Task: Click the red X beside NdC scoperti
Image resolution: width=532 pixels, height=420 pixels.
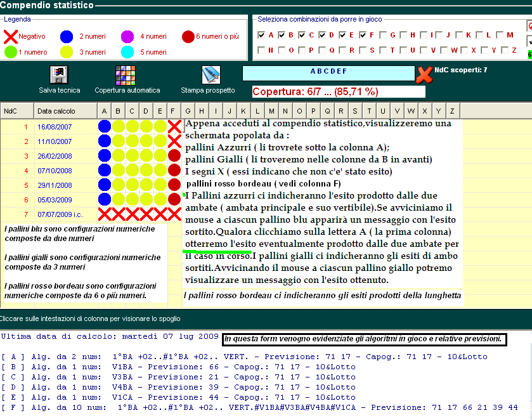Action: coord(424,75)
